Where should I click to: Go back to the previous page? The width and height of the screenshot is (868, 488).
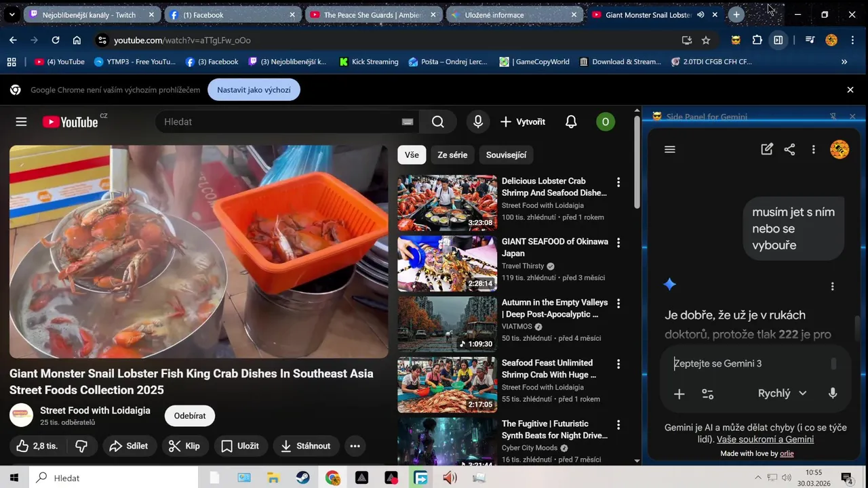[x=13, y=40]
